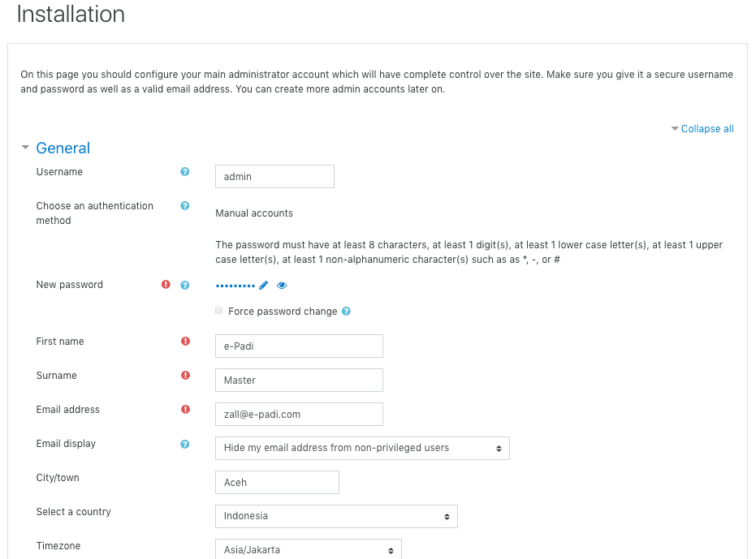Collapse the General section heading
756x559 pixels.
click(63, 148)
